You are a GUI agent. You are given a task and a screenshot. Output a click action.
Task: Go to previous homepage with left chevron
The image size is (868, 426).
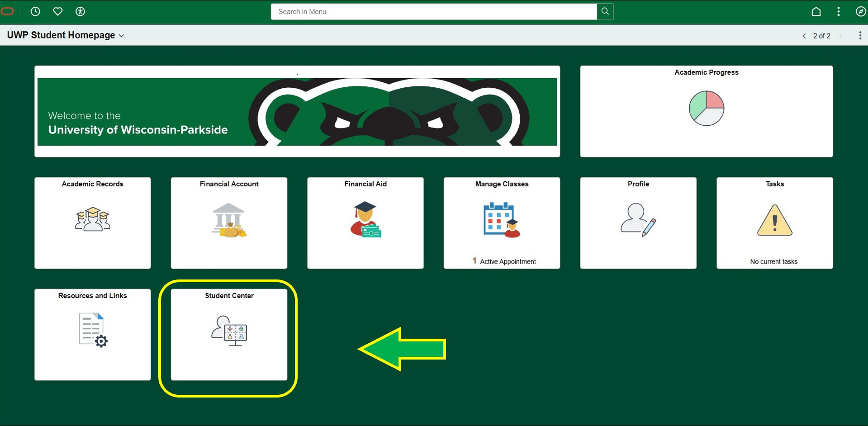point(804,36)
